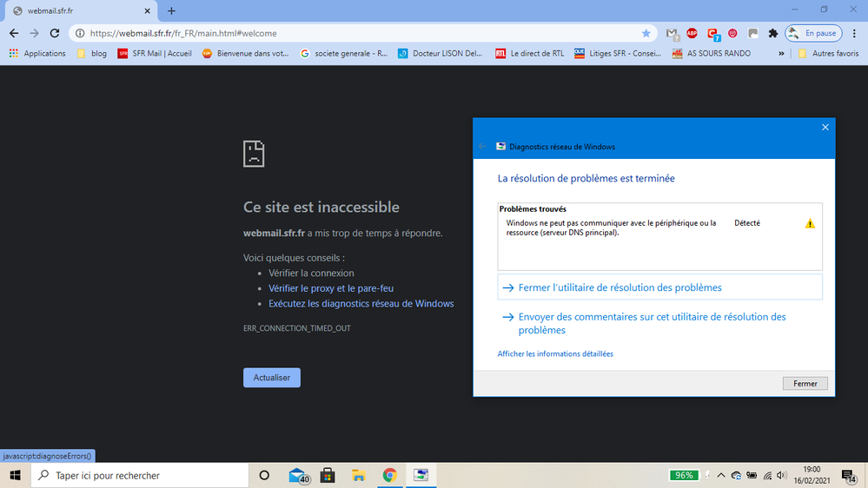Click the address bar URL field
The height and width of the screenshot is (488, 868).
348,33
